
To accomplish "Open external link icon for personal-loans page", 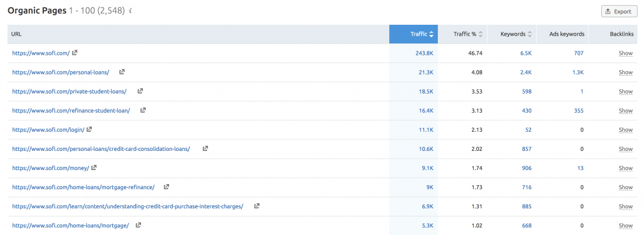I will point(122,72).
